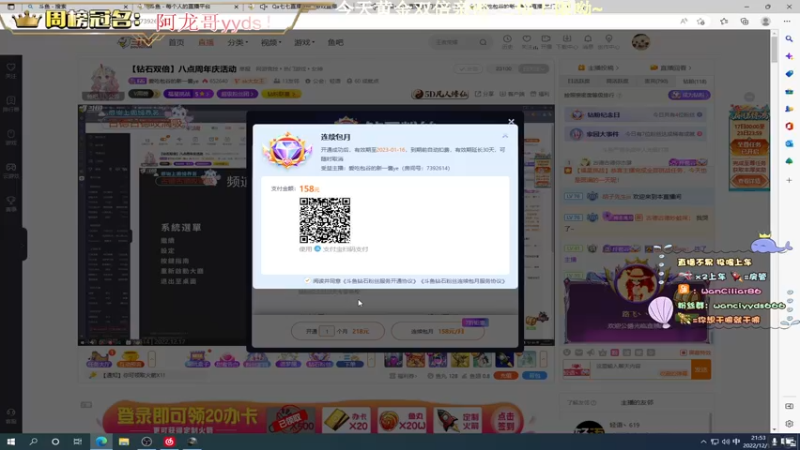Click the orange 充值 recharge button

(506, 376)
